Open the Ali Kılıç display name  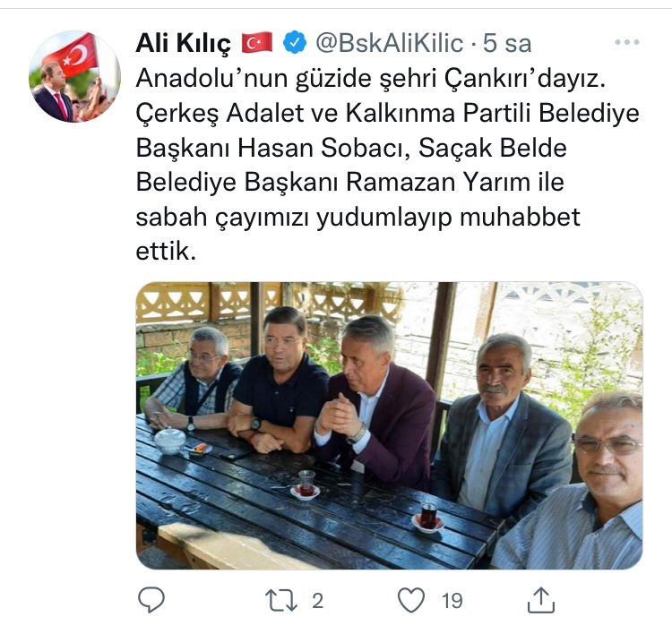[x=184, y=43]
